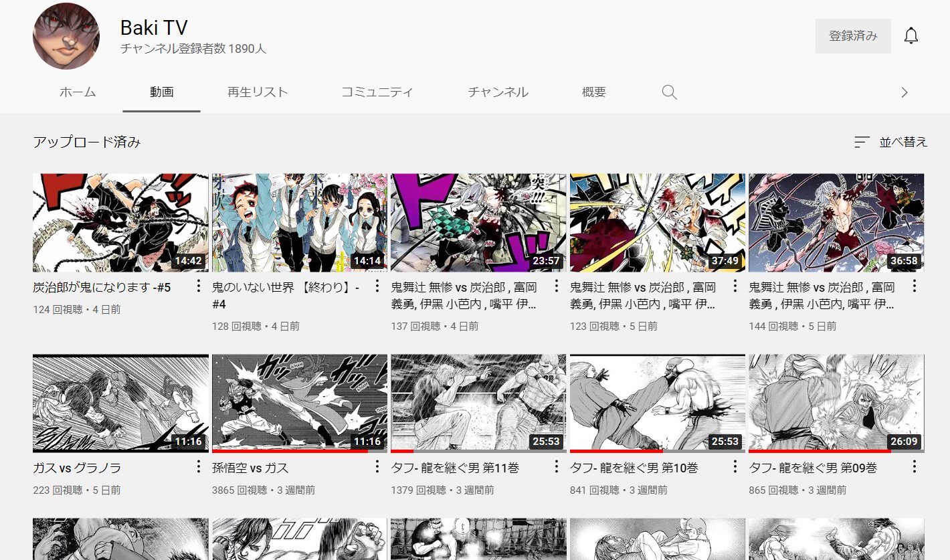Open video title 鬼のいない世界【終わり】-#4
The height and width of the screenshot is (560, 950).
[286, 296]
